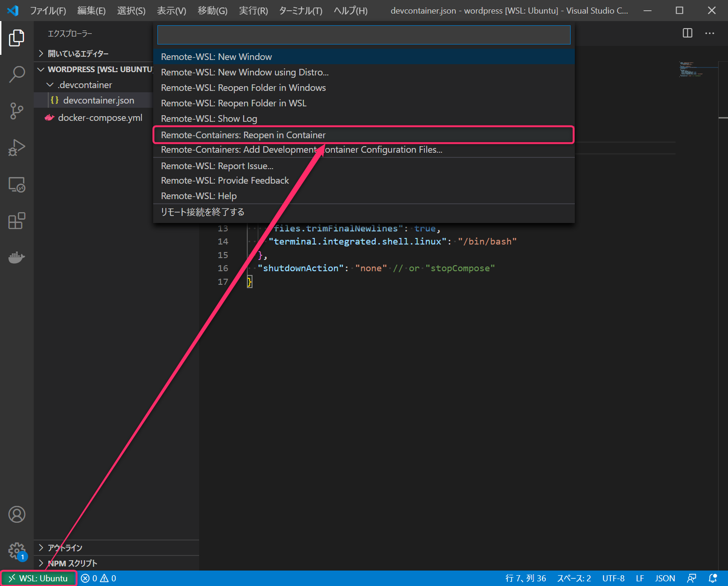Split the editor with the split icon

[687, 33]
